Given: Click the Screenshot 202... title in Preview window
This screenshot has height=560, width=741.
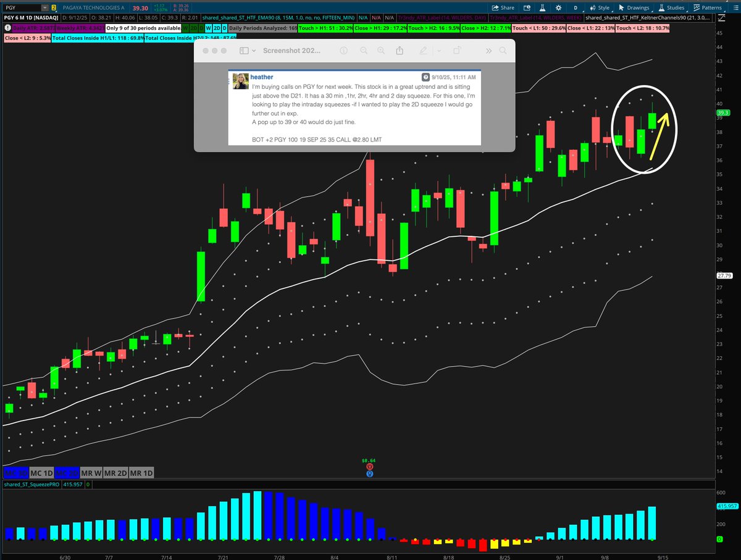Looking at the screenshot, I should 291,51.
